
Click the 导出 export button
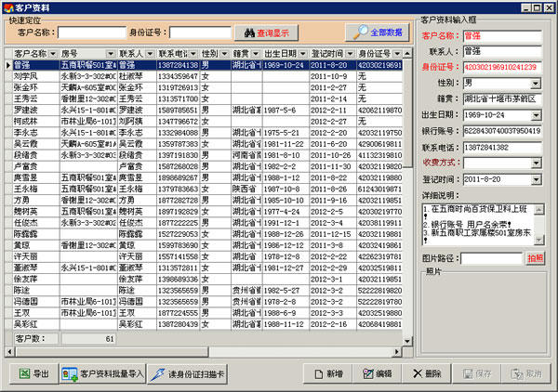(34, 373)
